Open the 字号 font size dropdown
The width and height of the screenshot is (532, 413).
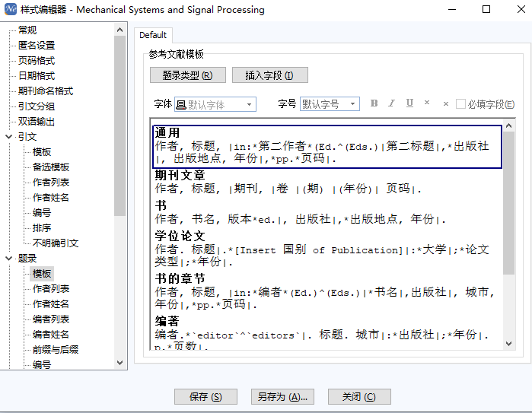[x=329, y=104]
